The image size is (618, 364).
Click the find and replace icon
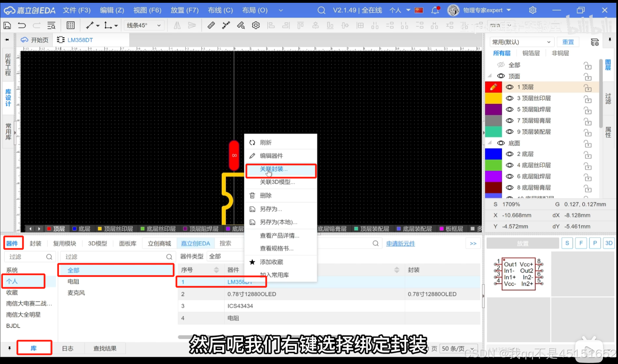[51, 25]
